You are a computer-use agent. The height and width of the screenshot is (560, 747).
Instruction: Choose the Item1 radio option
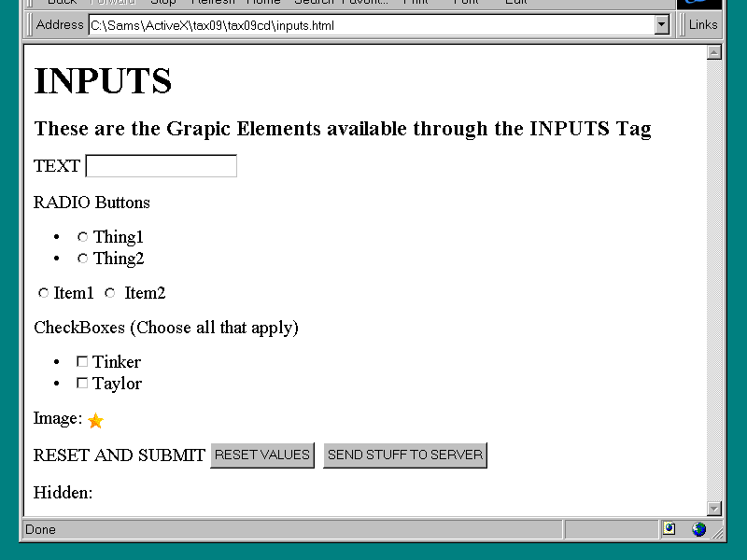[x=43, y=293]
